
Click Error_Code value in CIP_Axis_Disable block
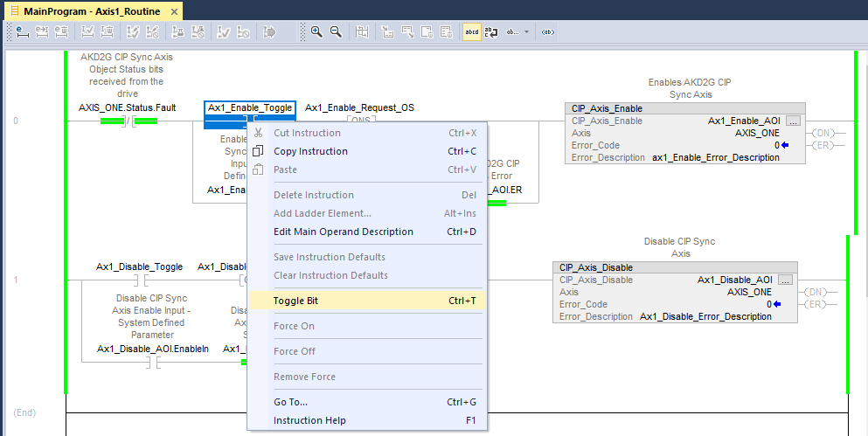point(769,304)
